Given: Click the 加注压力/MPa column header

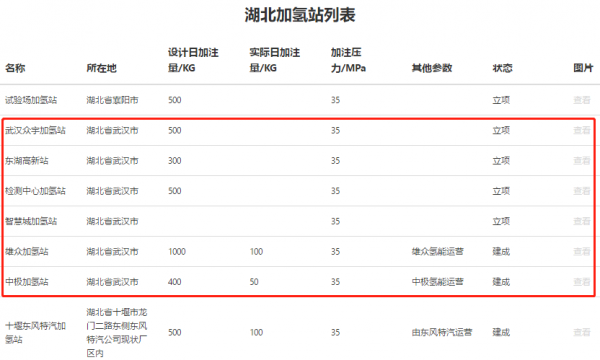Looking at the screenshot, I should click(x=348, y=60).
